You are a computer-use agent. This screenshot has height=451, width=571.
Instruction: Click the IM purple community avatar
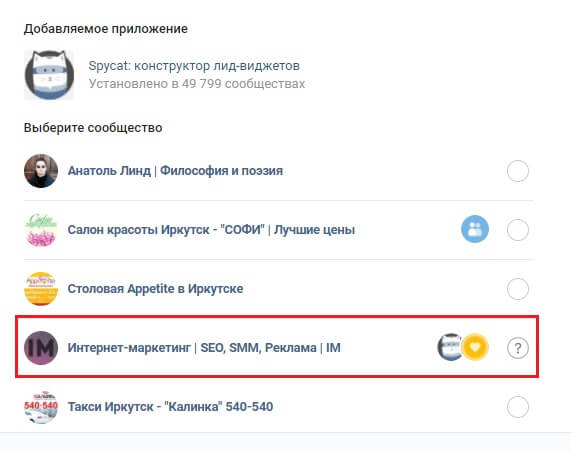(x=41, y=348)
